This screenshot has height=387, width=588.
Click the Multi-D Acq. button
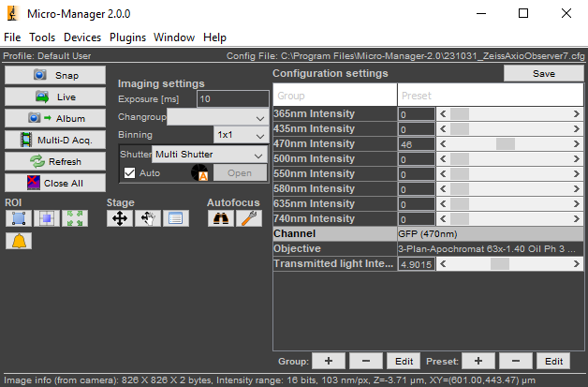click(56, 140)
